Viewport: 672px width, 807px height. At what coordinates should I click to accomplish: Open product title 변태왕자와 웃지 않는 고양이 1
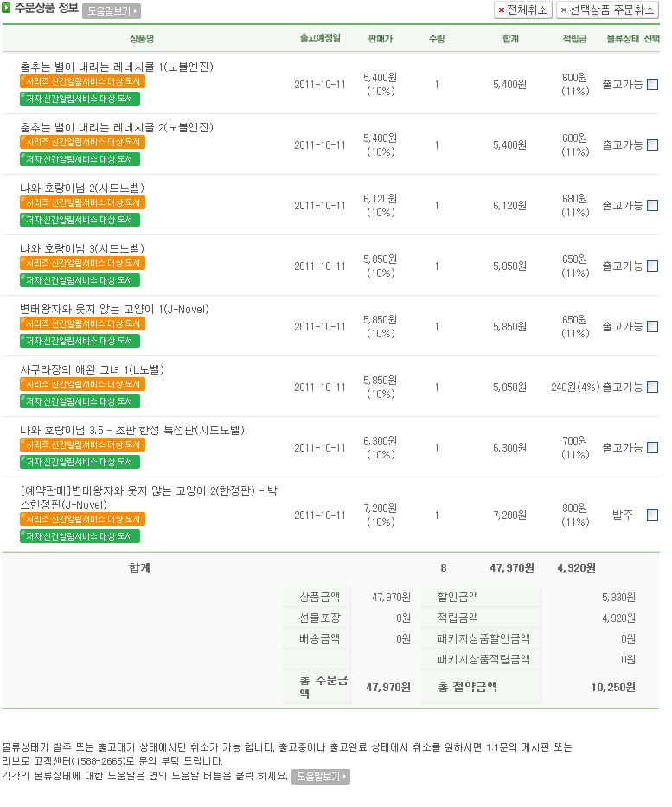(114, 309)
